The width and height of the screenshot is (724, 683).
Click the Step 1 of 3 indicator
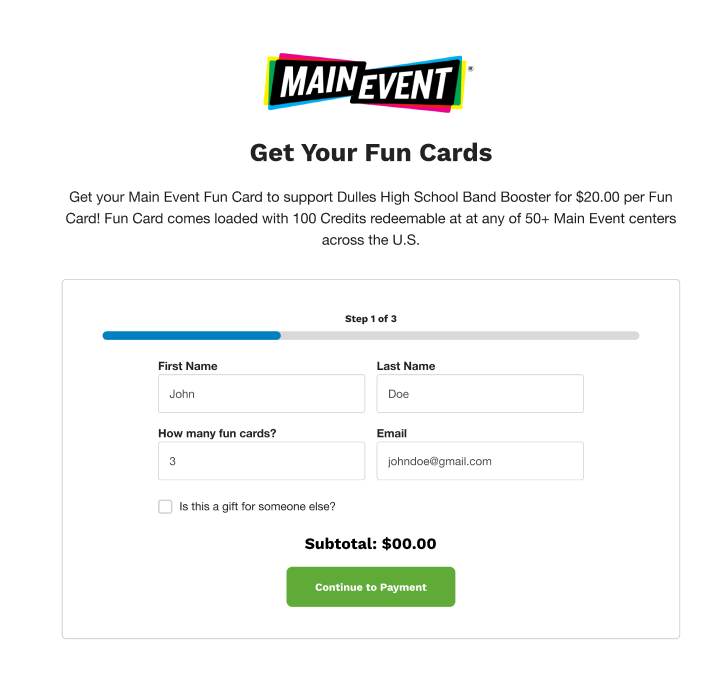tap(371, 319)
